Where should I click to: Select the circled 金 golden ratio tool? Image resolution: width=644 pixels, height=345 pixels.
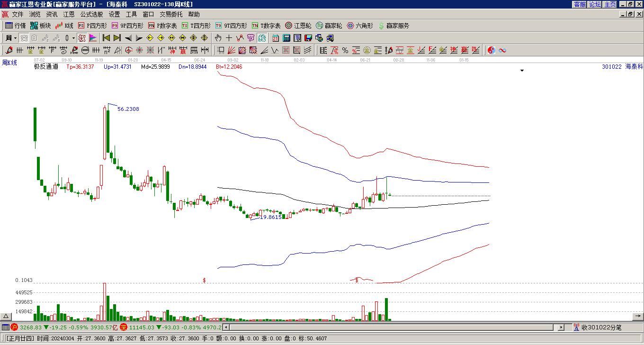[367, 50]
